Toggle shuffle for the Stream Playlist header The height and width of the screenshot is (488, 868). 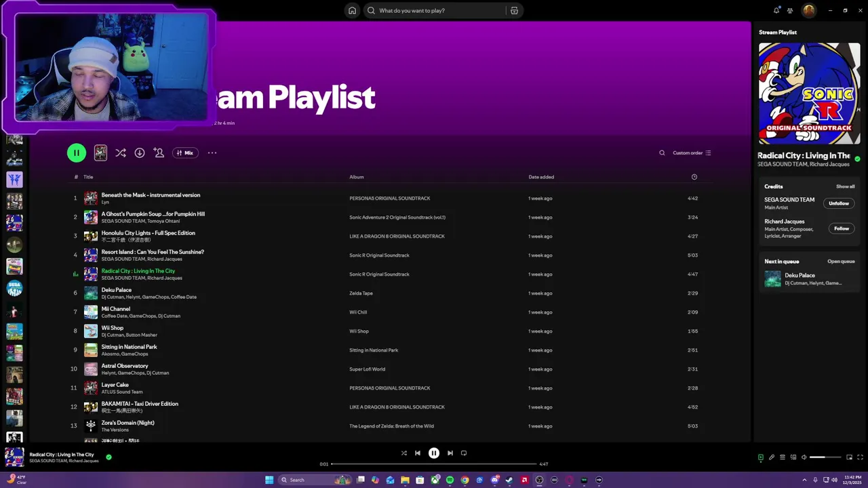tap(121, 153)
